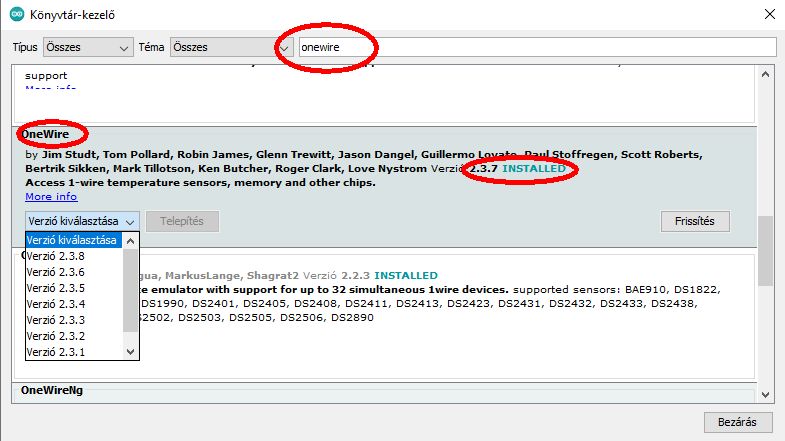Open the Típus dropdown

click(88, 47)
